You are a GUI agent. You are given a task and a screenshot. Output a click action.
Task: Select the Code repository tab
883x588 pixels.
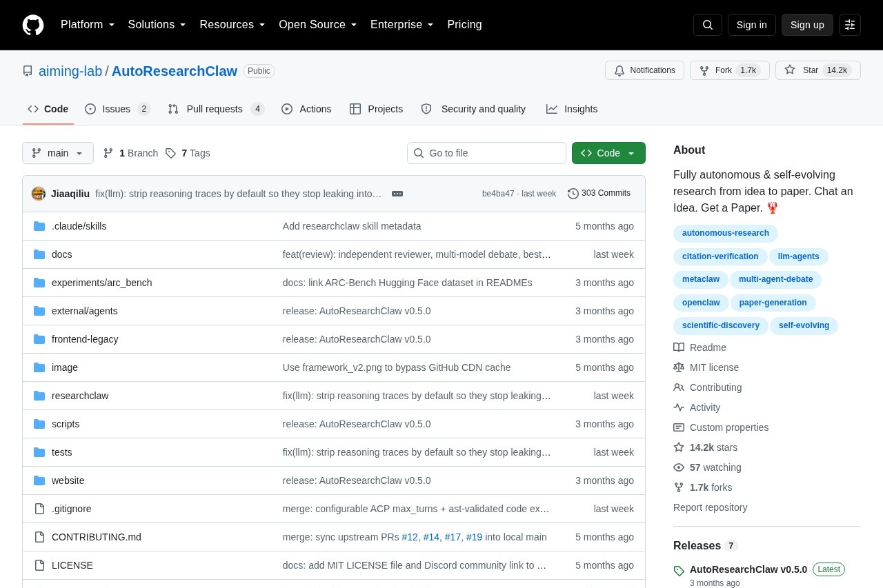[48, 109]
